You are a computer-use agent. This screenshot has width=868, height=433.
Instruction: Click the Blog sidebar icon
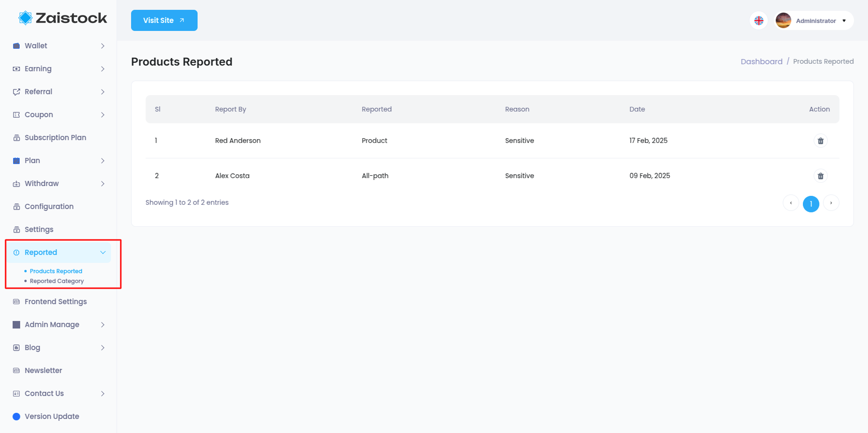(16, 348)
